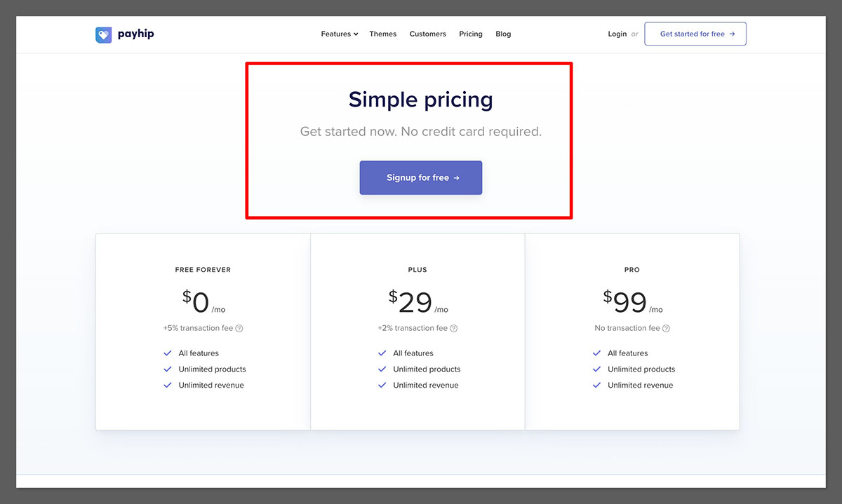
Task: Open the Blog page
Action: pyautogui.click(x=503, y=34)
